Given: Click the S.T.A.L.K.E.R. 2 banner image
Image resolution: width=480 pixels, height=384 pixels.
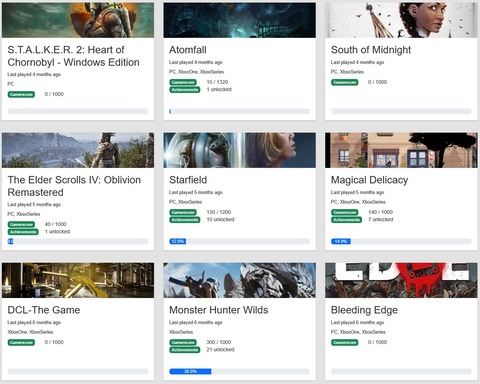Looking at the screenshot, I should point(78,20).
